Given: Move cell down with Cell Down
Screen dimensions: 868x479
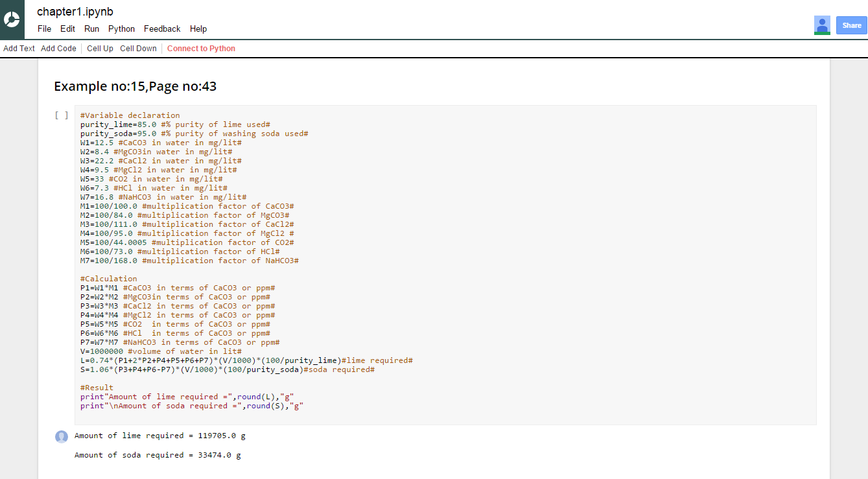Looking at the screenshot, I should (138, 49).
